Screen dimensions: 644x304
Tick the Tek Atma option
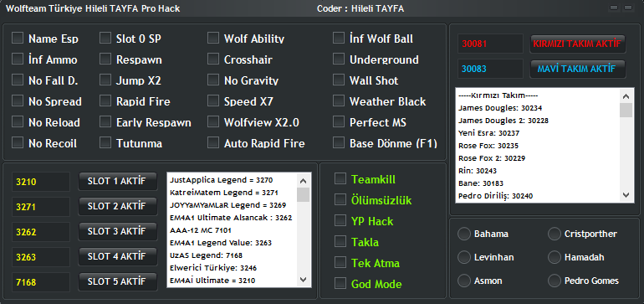pos(340,263)
